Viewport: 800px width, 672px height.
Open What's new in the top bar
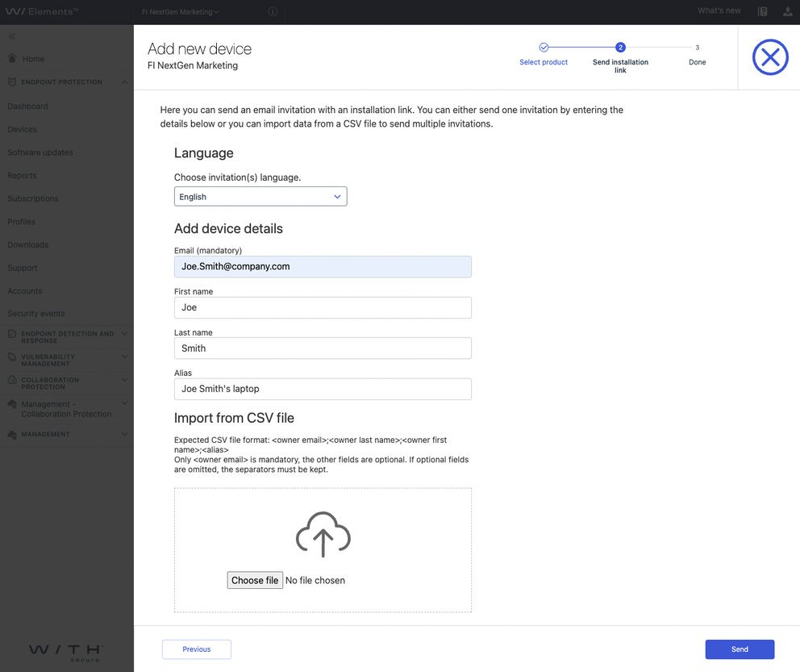pos(719,10)
